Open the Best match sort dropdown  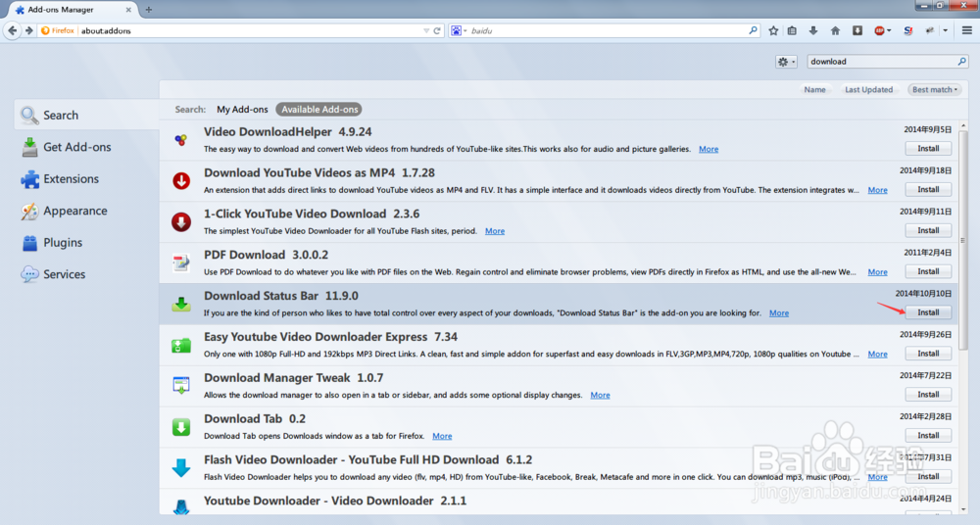pos(934,89)
